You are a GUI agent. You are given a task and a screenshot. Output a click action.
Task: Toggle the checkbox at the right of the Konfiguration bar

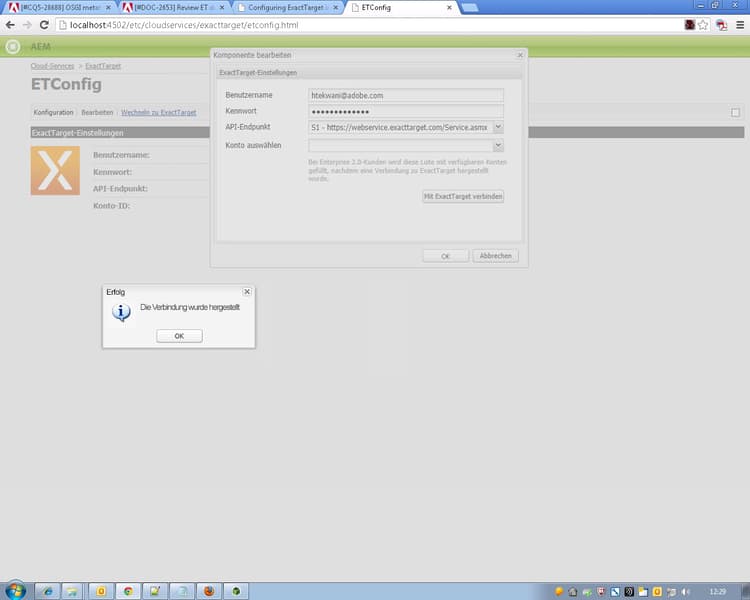[x=735, y=112]
